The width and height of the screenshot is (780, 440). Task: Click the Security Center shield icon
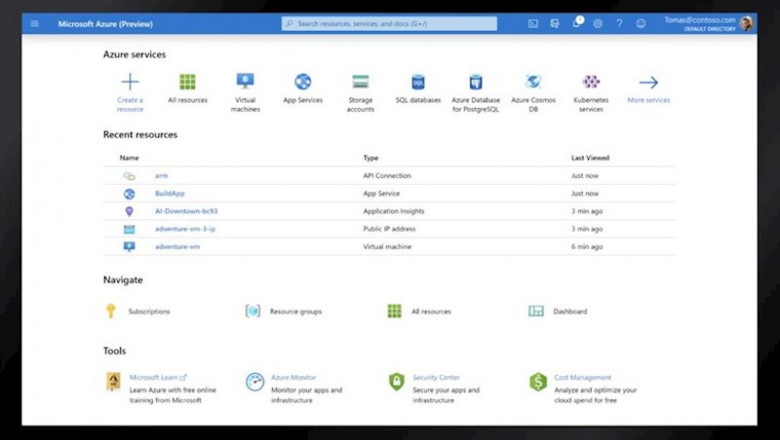pos(396,382)
